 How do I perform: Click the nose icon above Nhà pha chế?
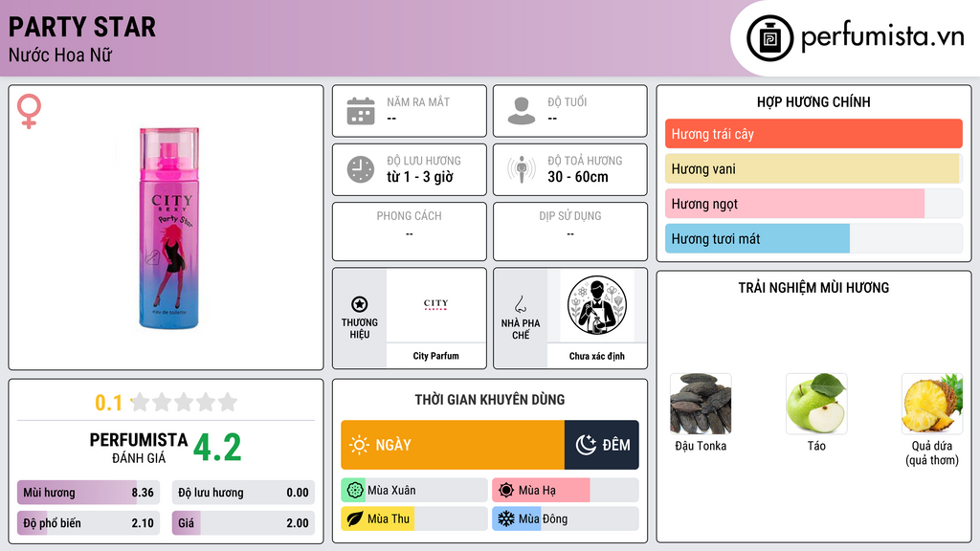click(x=520, y=304)
